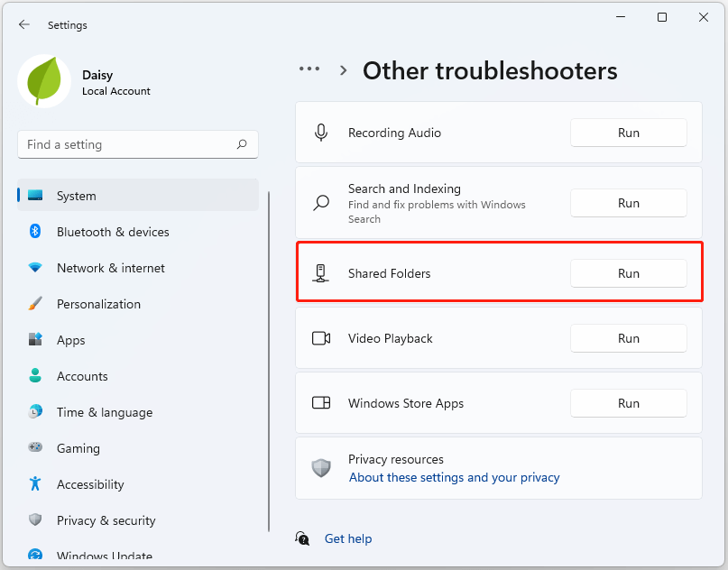Click the Network & internet wifi icon
The height and width of the screenshot is (570, 728).
pos(35,268)
